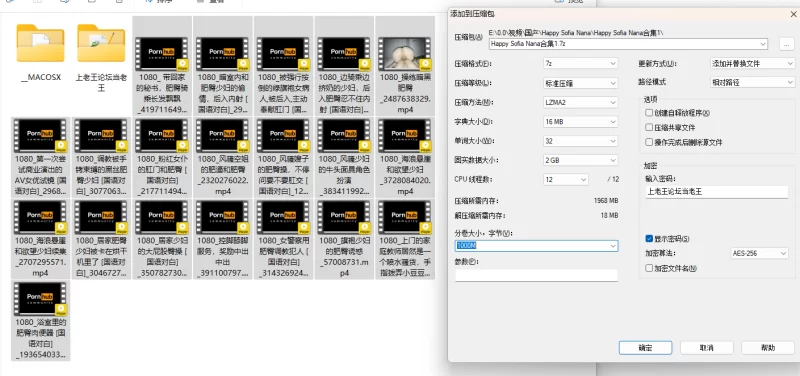Viewport: 800px width, 376px height.
Task: Enable 操作完成后删除源文件 checkbox
Action: tap(649, 142)
